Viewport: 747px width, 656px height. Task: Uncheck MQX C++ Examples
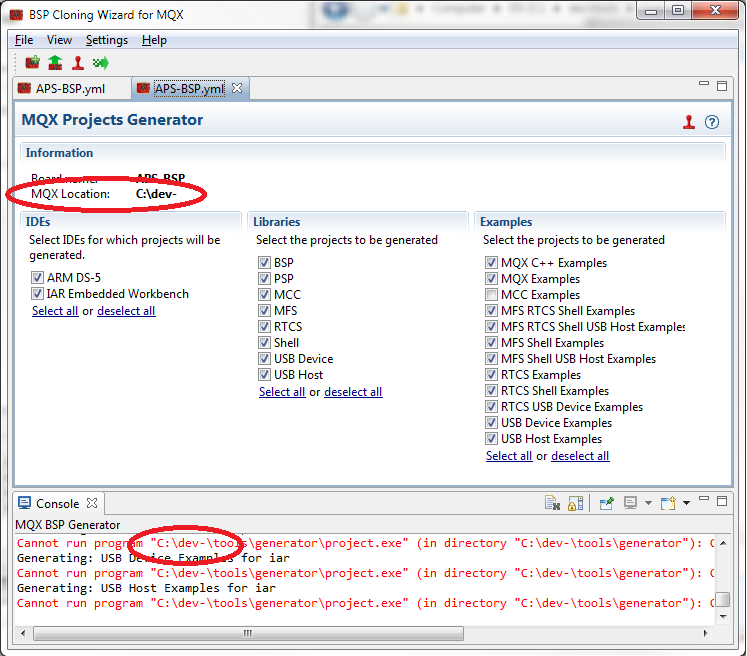(x=491, y=262)
